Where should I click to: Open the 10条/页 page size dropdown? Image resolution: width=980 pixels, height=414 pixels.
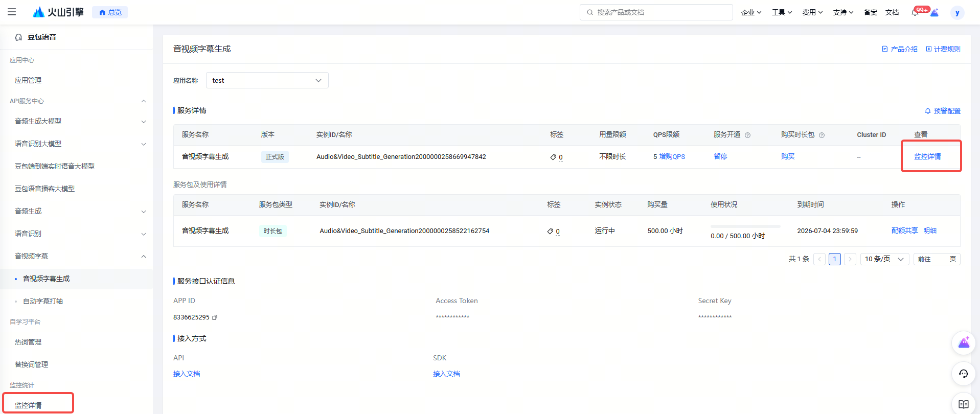tap(884, 259)
